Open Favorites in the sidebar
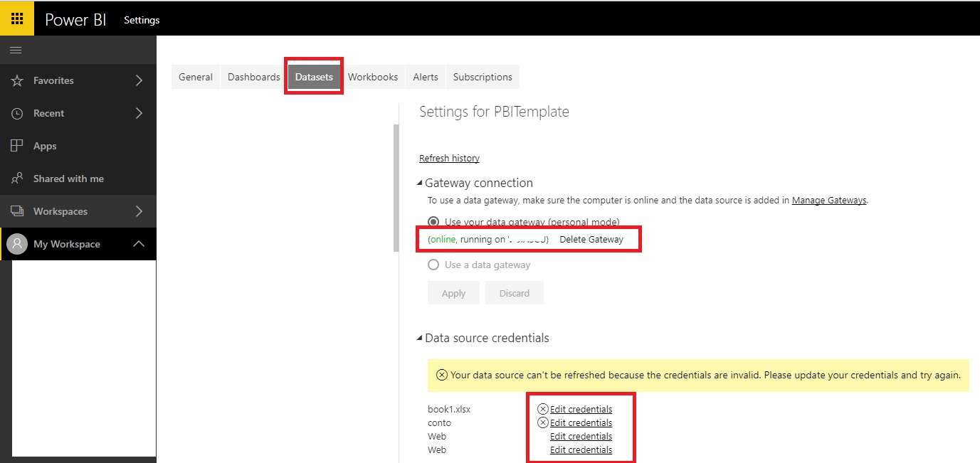The width and height of the screenshot is (980, 463). (78, 81)
